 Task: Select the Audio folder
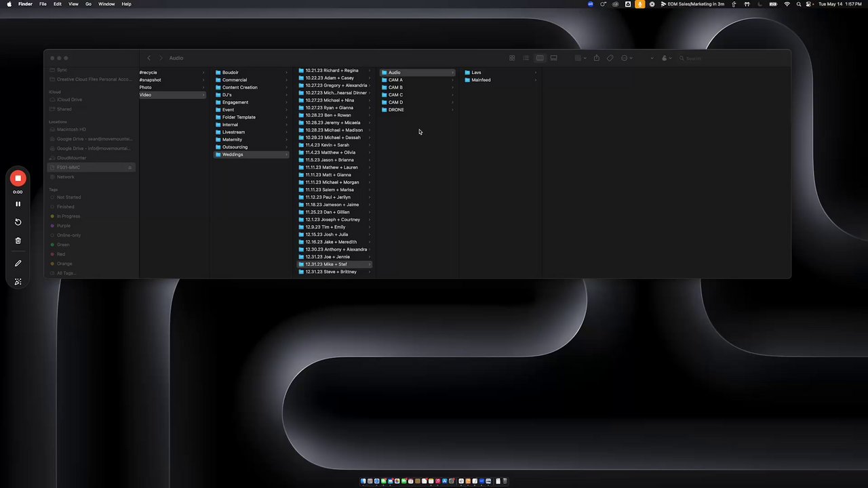coord(417,73)
